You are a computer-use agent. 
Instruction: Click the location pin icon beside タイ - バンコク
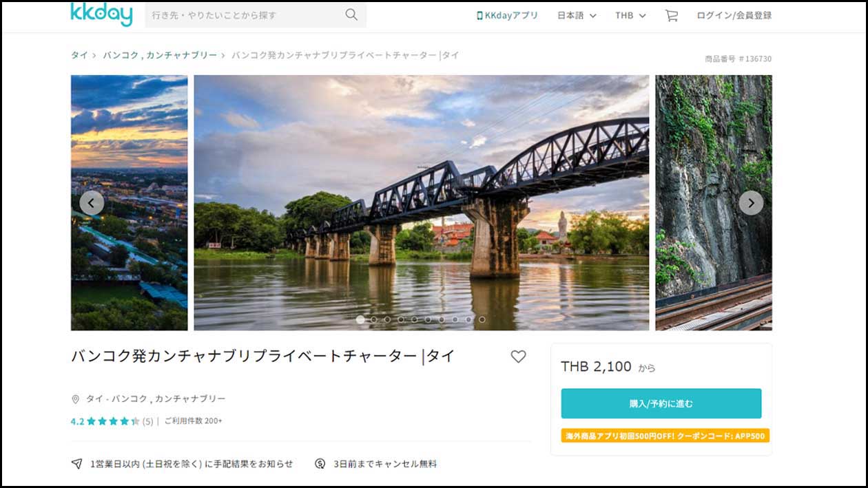(76, 399)
